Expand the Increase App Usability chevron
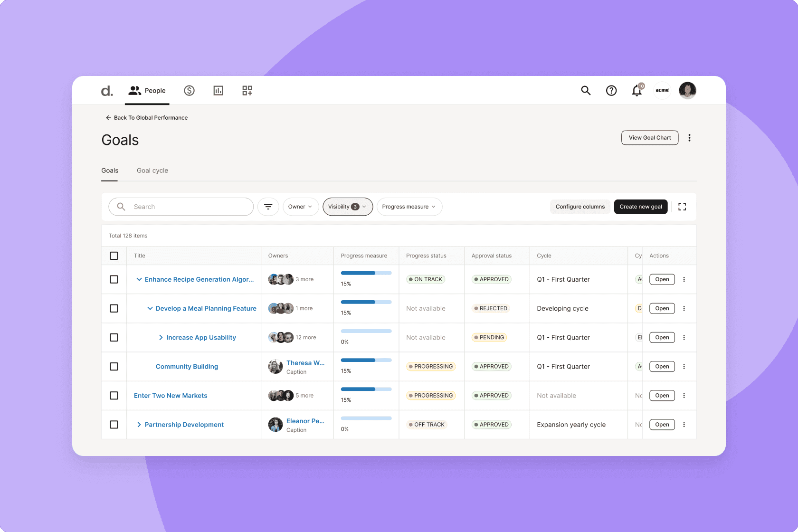798x532 pixels. tap(161, 337)
